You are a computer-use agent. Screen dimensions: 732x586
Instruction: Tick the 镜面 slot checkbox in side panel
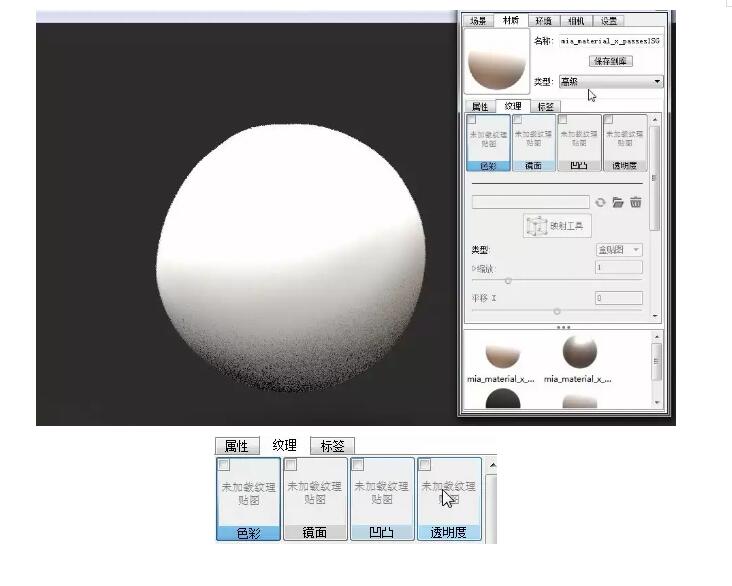[517, 120]
